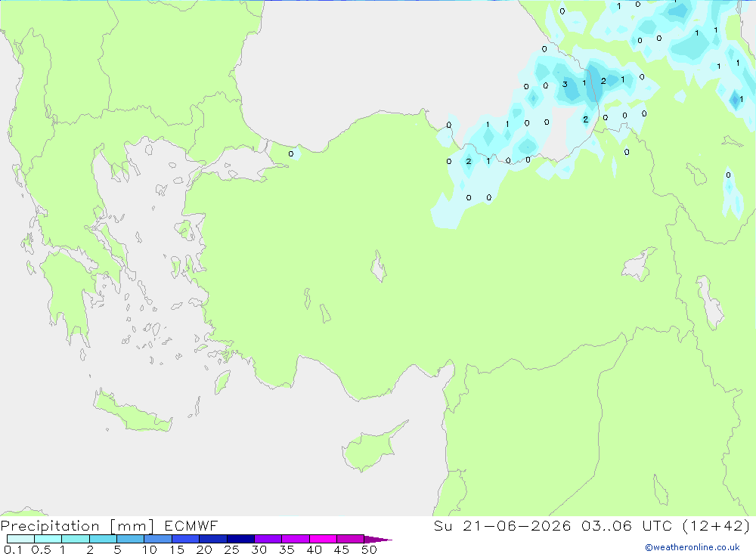Click the '0.1' legend label
This screenshot has width=756, height=554.
(13, 549)
